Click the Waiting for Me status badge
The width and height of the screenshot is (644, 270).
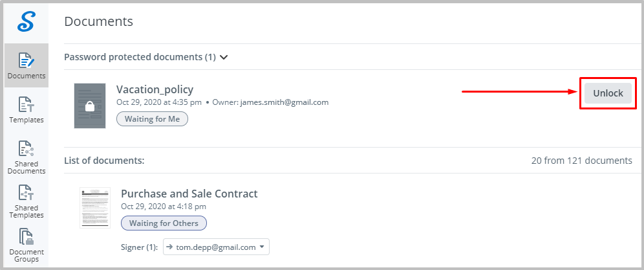(153, 119)
